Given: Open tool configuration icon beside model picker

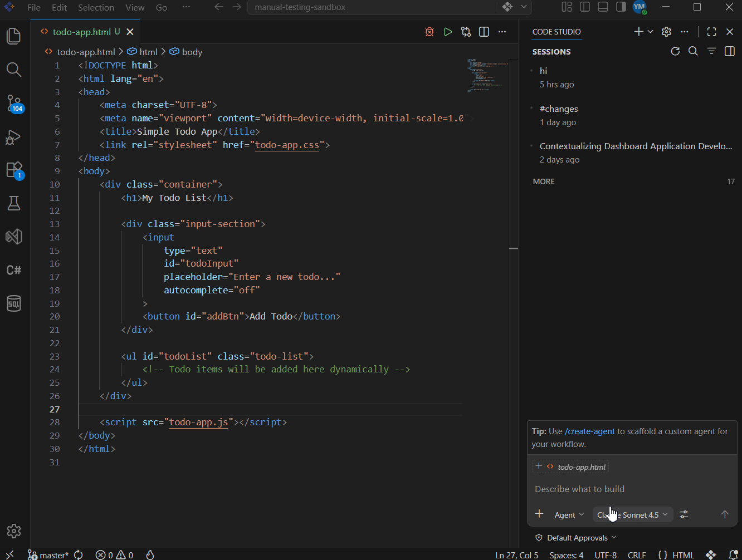Looking at the screenshot, I should [x=684, y=514].
